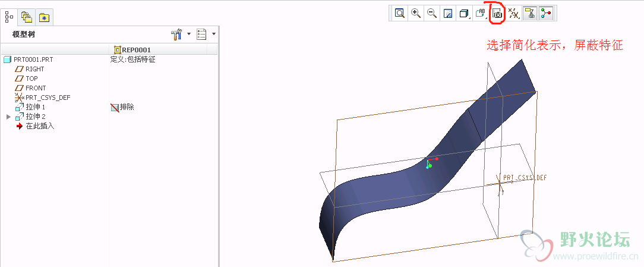Click the Repaint screen icon
Image resolution: width=644 pixels, height=267 pixels.
[448, 14]
